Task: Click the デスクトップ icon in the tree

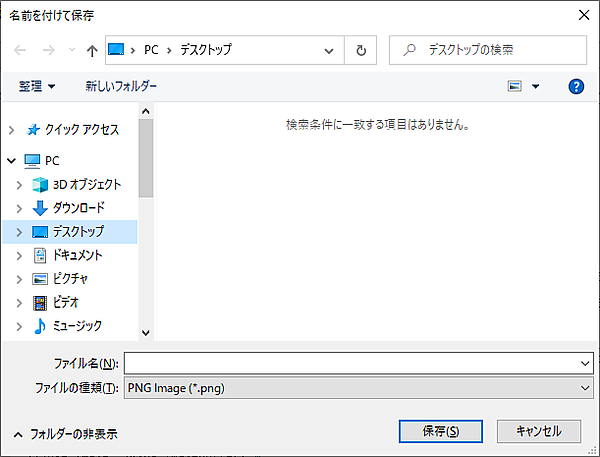Action: pyautogui.click(x=40, y=232)
